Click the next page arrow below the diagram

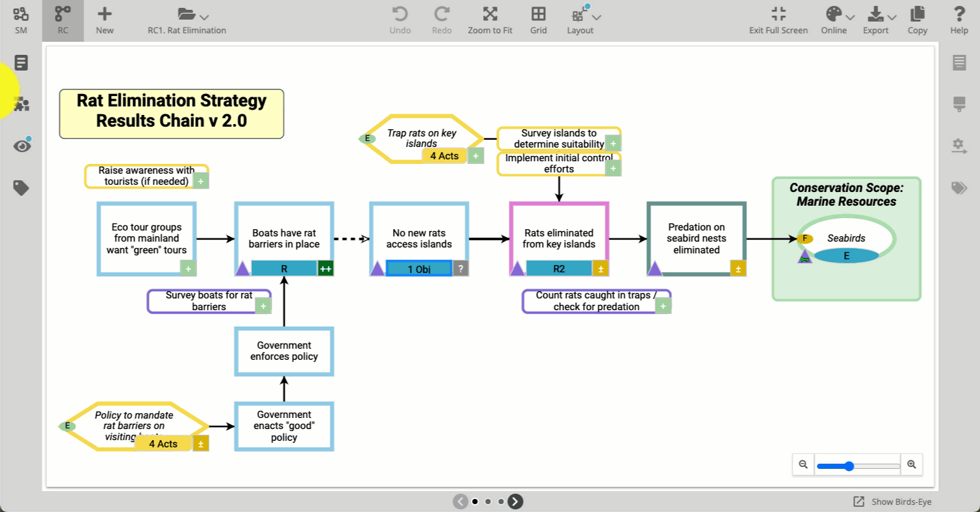515,501
